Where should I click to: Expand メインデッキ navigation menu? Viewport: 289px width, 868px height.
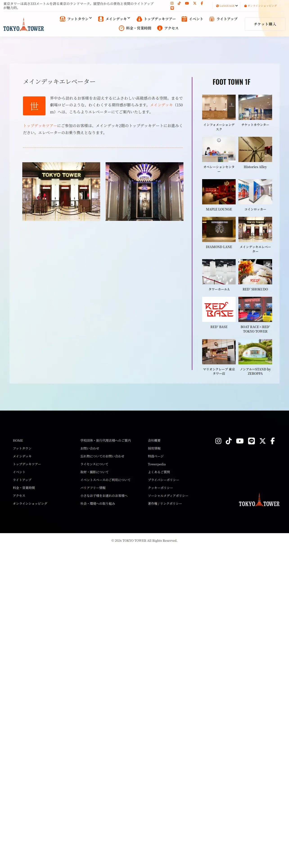pyautogui.click(x=114, y=19)
